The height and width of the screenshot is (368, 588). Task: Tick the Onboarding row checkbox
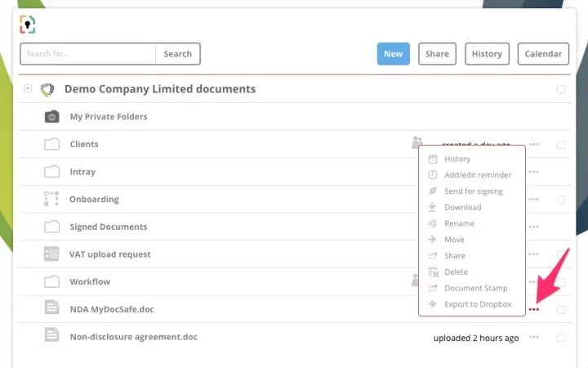point(561,200)
